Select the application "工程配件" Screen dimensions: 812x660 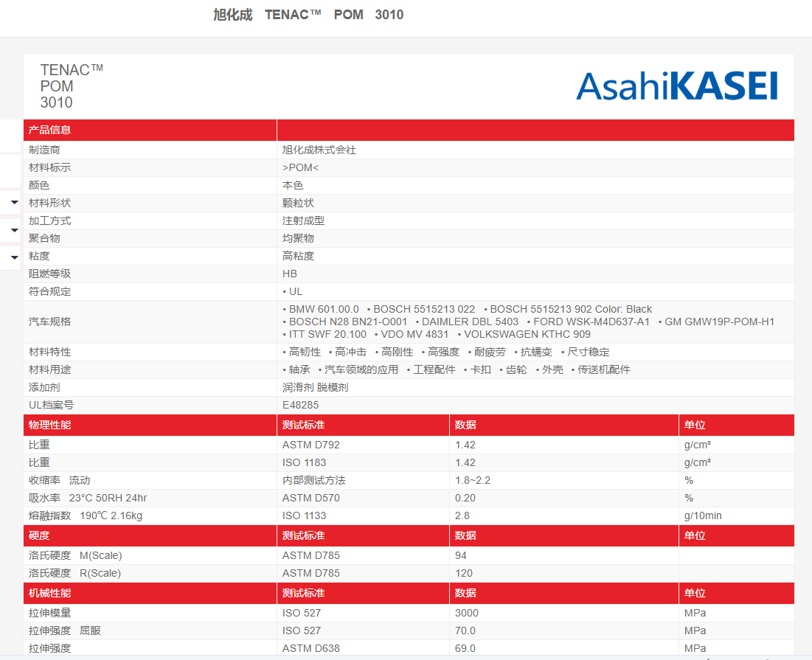[434, 369]
